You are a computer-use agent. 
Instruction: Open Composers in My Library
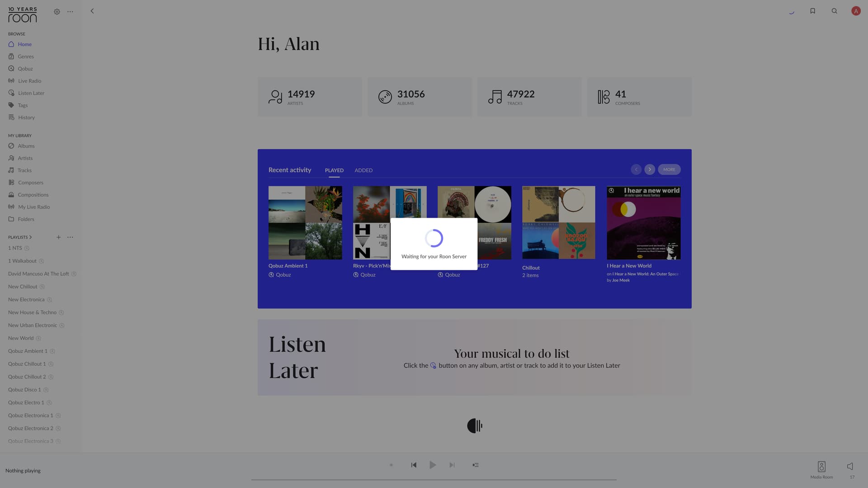point(26,183)
